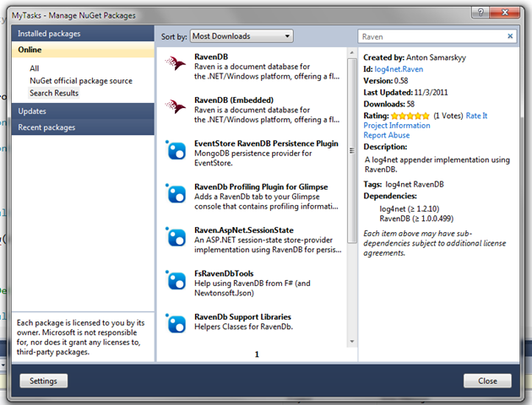Select RavenDb Profiling Plugin for Glimpse title
Image resolution: width=532 pixels, height=405 pixels.
coord(261,186)
